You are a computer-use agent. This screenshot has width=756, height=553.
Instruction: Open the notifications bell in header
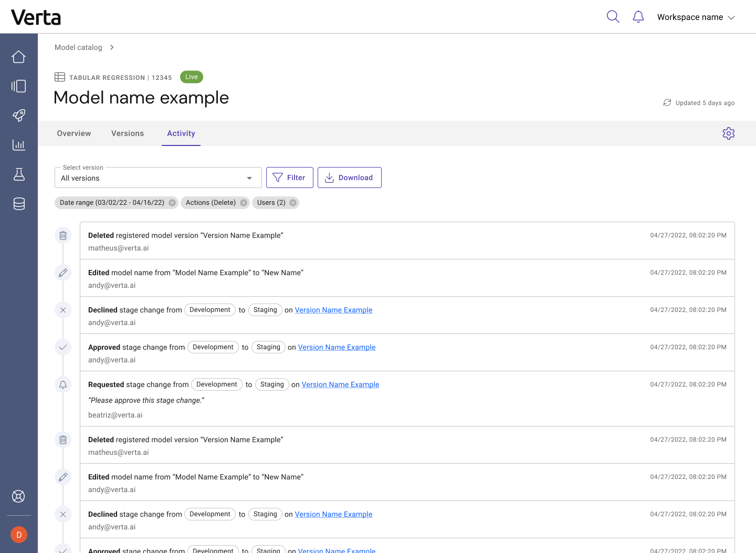click(x=638, y=17)
